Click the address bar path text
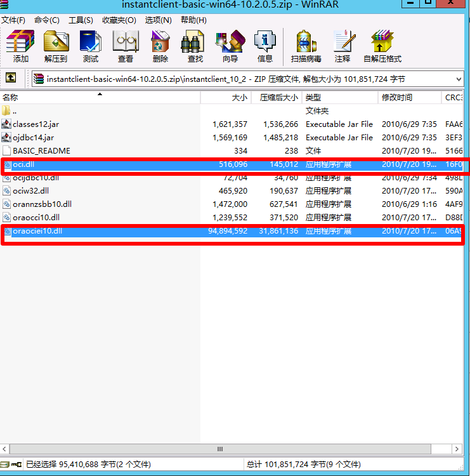Viewport: 470px width, 476px height. [226, 79]
